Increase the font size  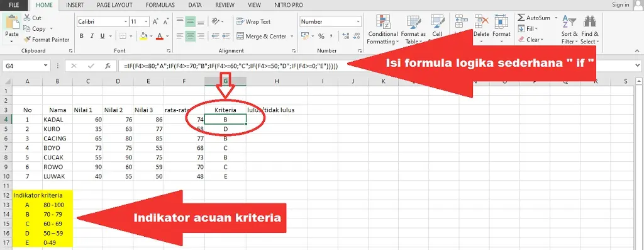click(155, 22)
